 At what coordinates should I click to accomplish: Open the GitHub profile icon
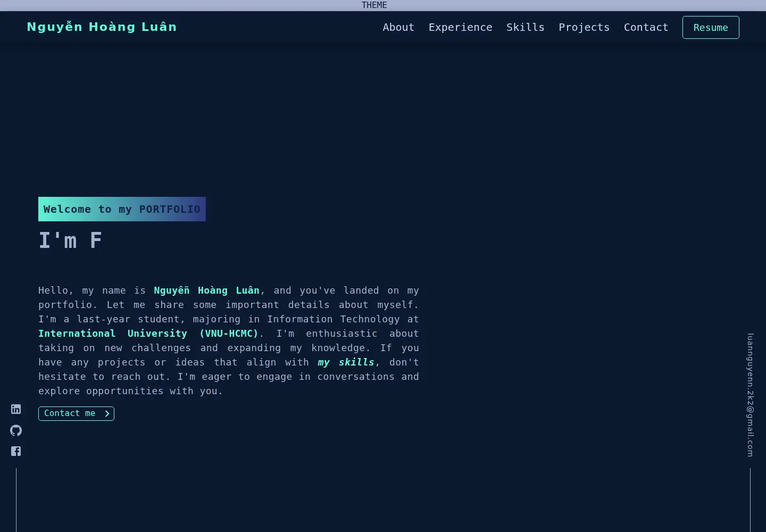[x=16, y=430]
